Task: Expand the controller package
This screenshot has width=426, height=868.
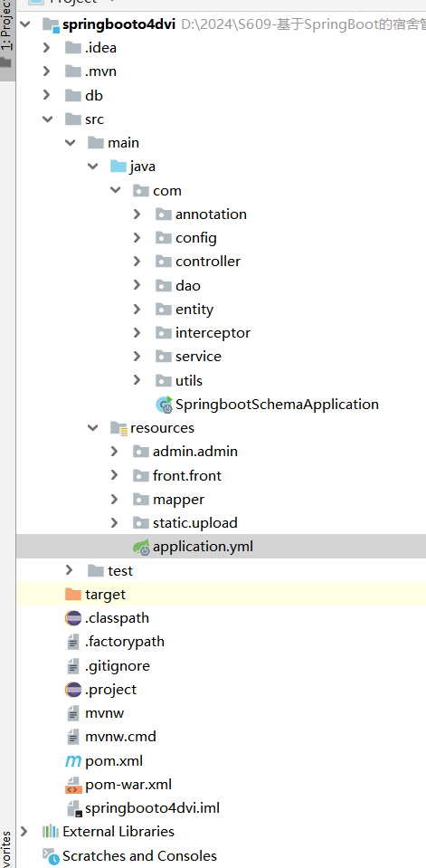Action: (x=137, y=262)
